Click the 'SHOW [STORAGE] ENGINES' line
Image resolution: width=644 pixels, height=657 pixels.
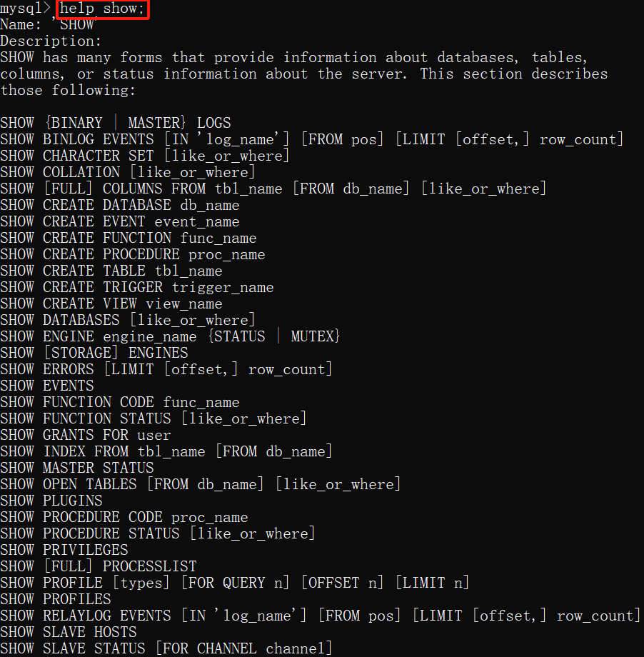coord(94,353)
